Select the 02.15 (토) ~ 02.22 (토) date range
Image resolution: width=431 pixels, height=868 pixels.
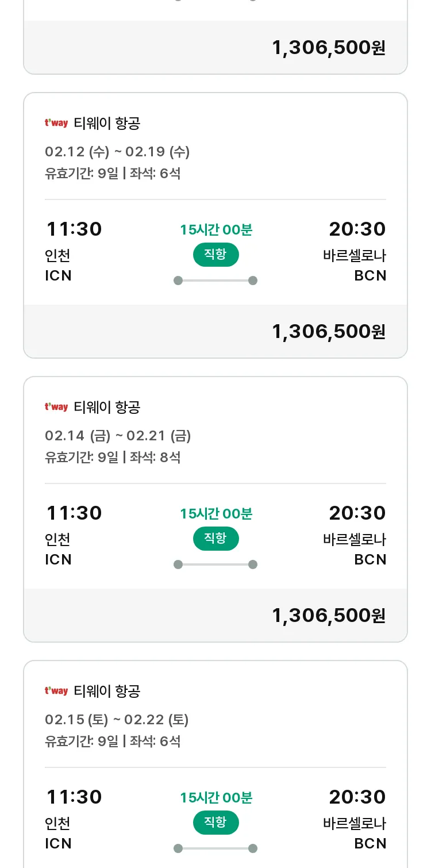(x=117, y=720)
